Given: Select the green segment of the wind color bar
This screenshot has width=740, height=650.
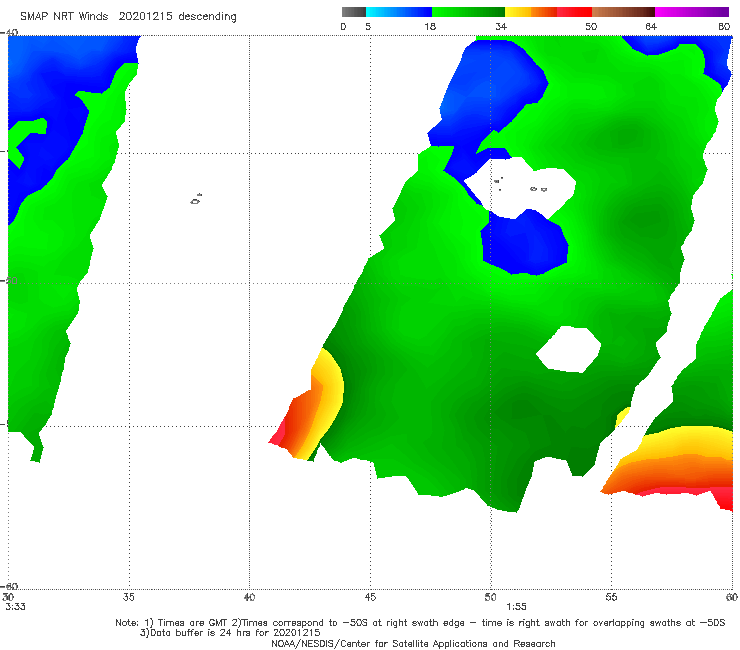Looking at the screenshot, I should pos(468,12).
